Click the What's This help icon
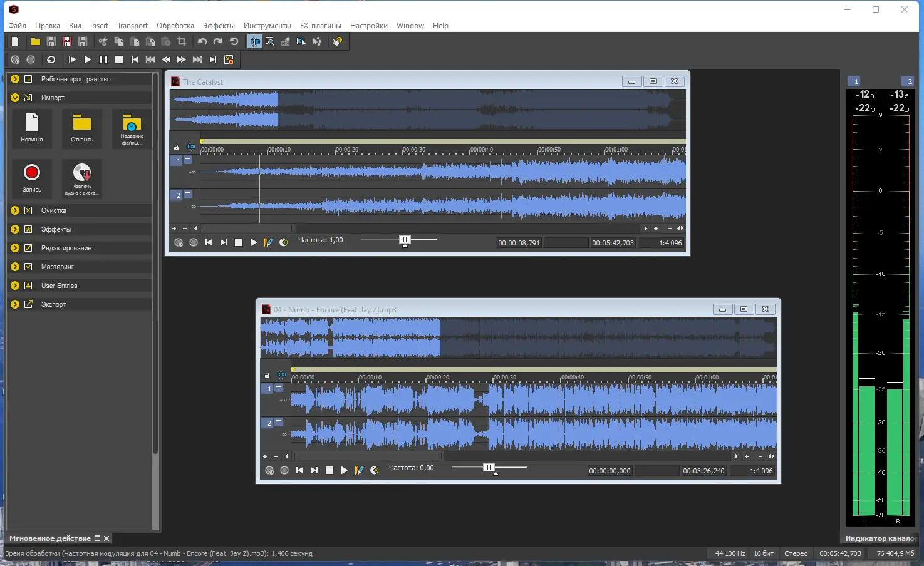This screenshot has height=566, width=924. click(x=338, y=41)
